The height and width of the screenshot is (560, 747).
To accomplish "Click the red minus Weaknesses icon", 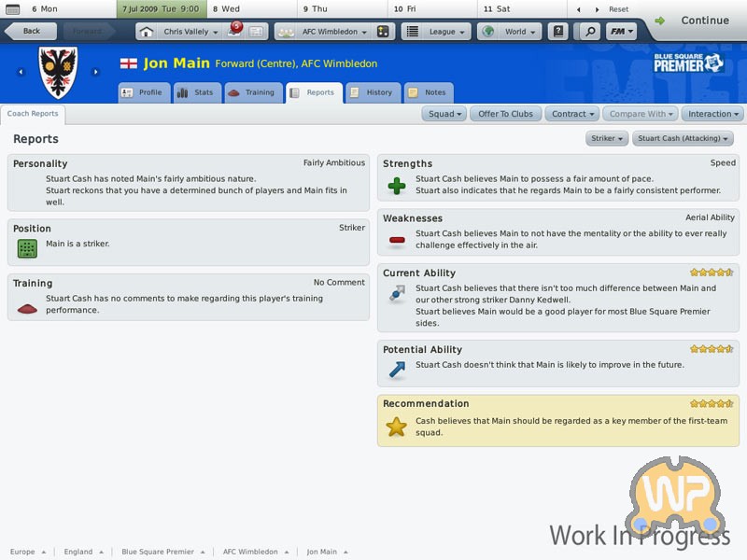I will [x=397, y=240].
